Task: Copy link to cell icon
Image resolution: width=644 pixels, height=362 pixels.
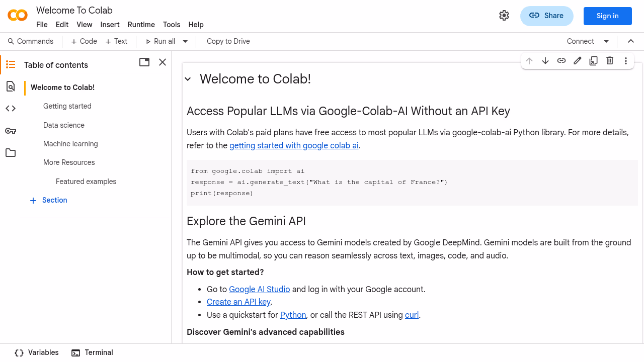Action: tap(561, 61)
